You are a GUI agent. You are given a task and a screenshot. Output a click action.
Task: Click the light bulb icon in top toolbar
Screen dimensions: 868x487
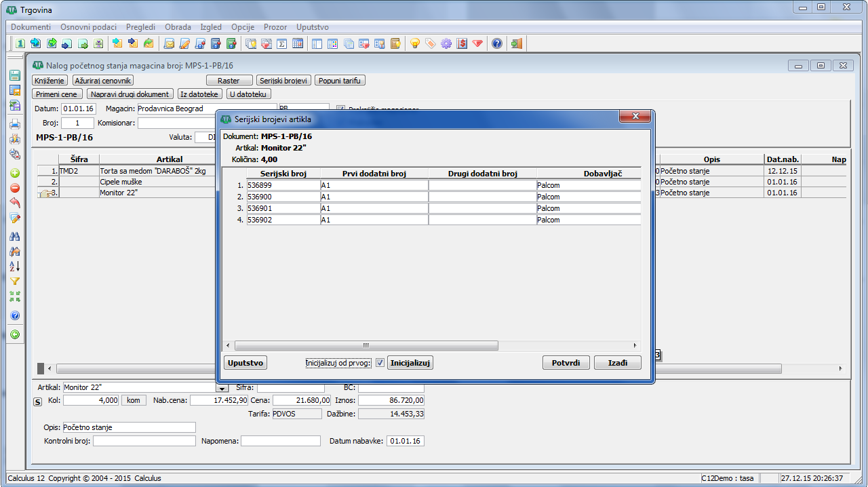coord(415,43)
